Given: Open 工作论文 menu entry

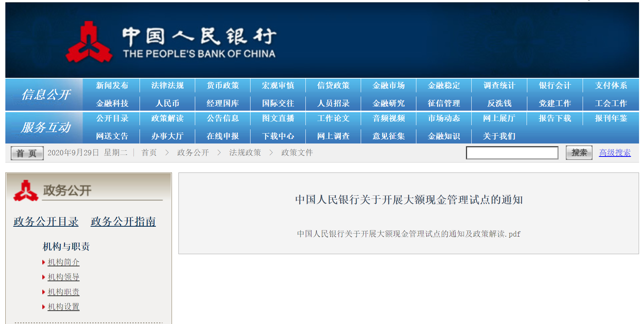Looking at the screenshot, I should [333, 118].
